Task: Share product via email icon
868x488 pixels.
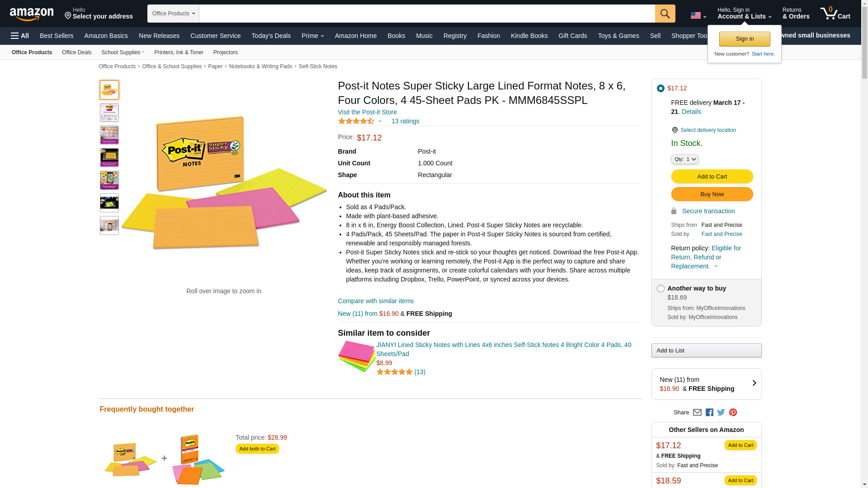Action: pyautogui.click(x=697, y=413)
